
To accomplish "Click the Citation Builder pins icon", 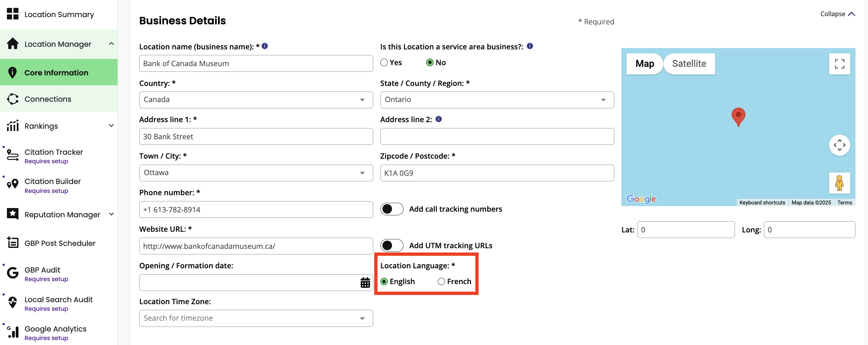I will [x=13, y=184].
